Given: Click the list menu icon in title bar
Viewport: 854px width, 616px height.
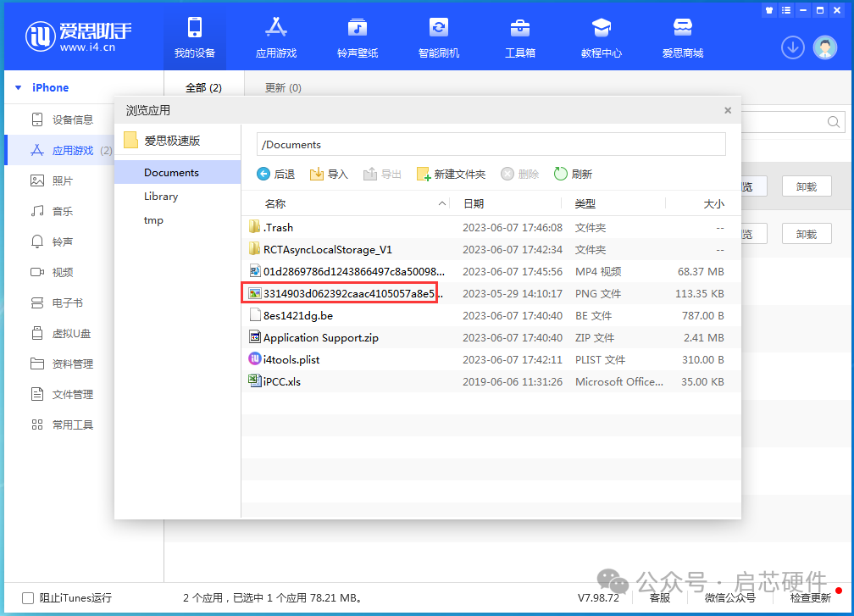Looking at the screenshot, I should coord(786,10).
